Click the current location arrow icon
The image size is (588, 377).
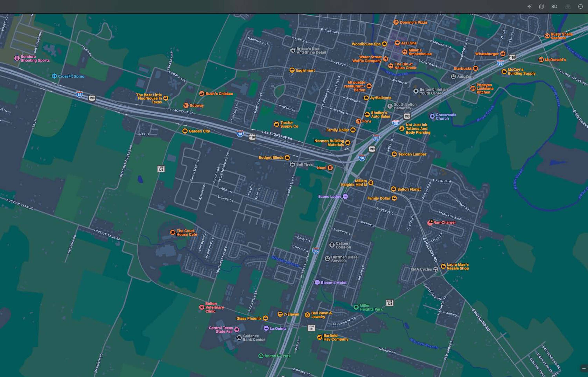529,7
